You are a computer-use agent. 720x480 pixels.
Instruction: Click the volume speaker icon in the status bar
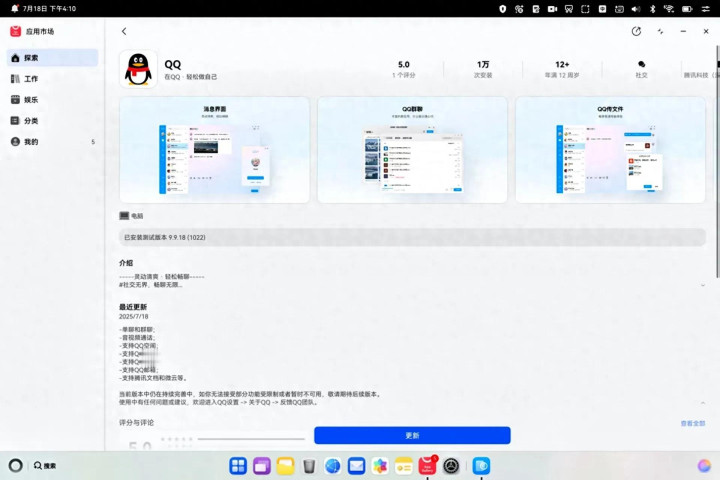[x=636, y=9]
